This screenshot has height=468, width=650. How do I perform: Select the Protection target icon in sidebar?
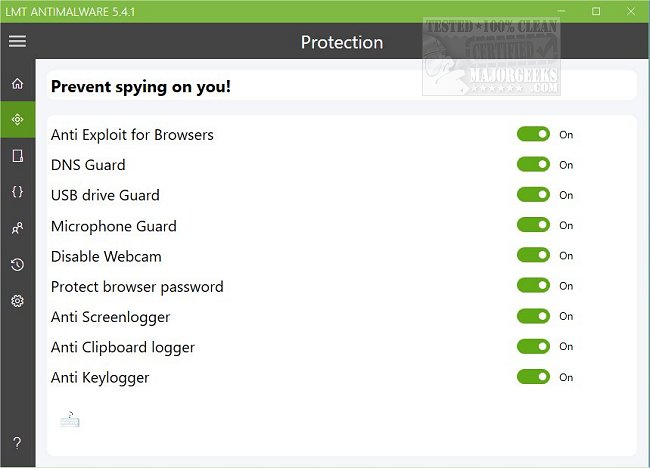(17, 119)
